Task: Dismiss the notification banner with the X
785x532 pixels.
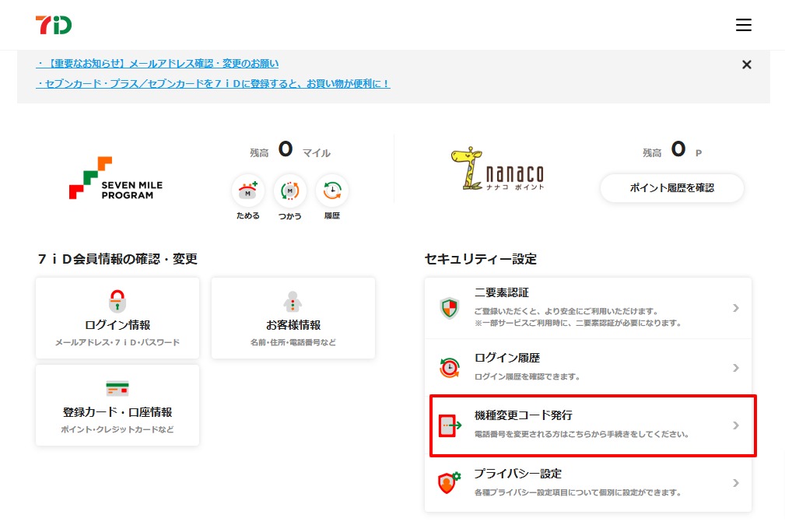Action: pyautogui.click(x=746, y=65)
